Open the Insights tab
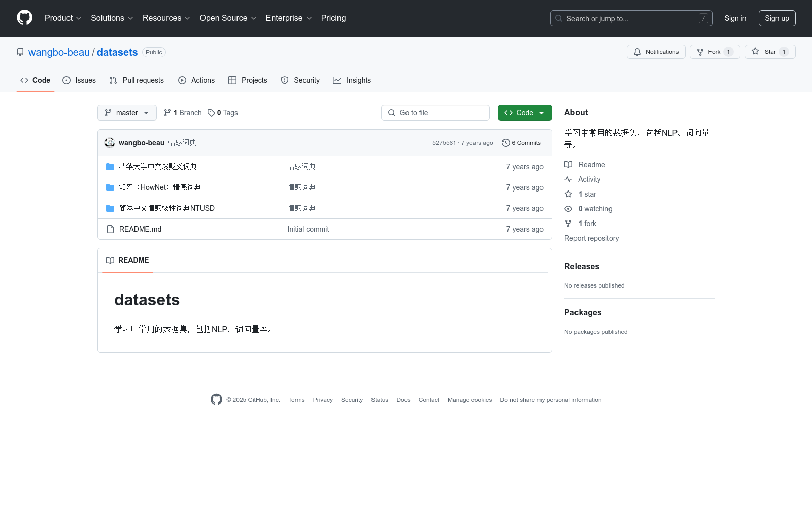The width and height of the screenshot is (812, 508). pos(352,80)
